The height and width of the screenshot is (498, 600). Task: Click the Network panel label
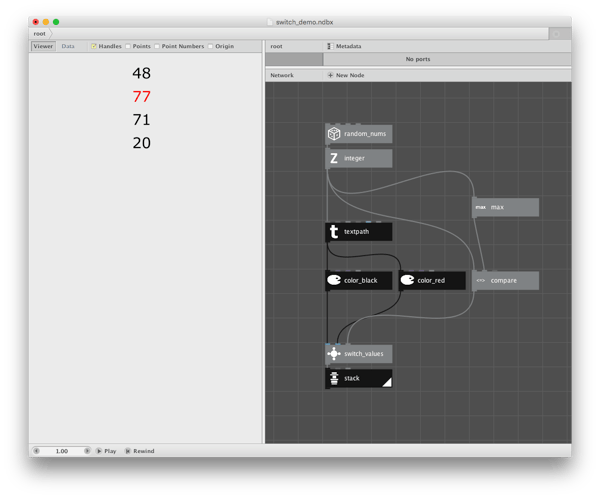pyautogui.click(x=282, y=75)
